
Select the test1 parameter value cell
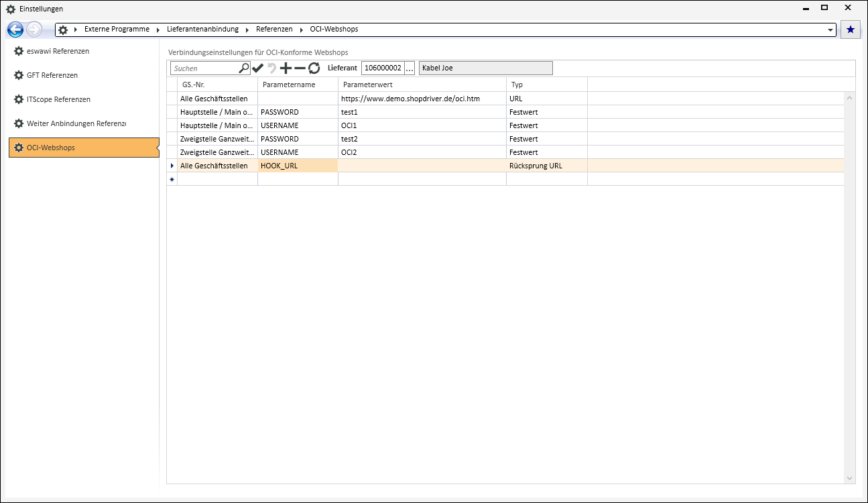click(x=422, y=112)
